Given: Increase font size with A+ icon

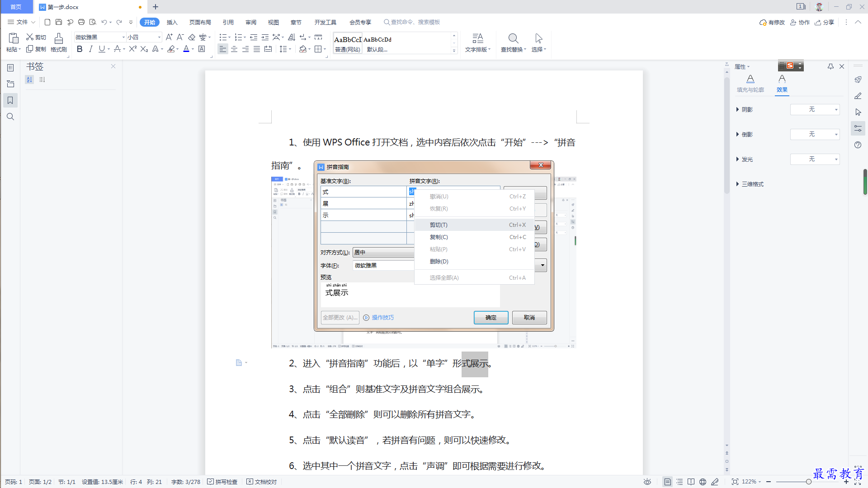Looking at the screenshot, I should click(169, 37).
